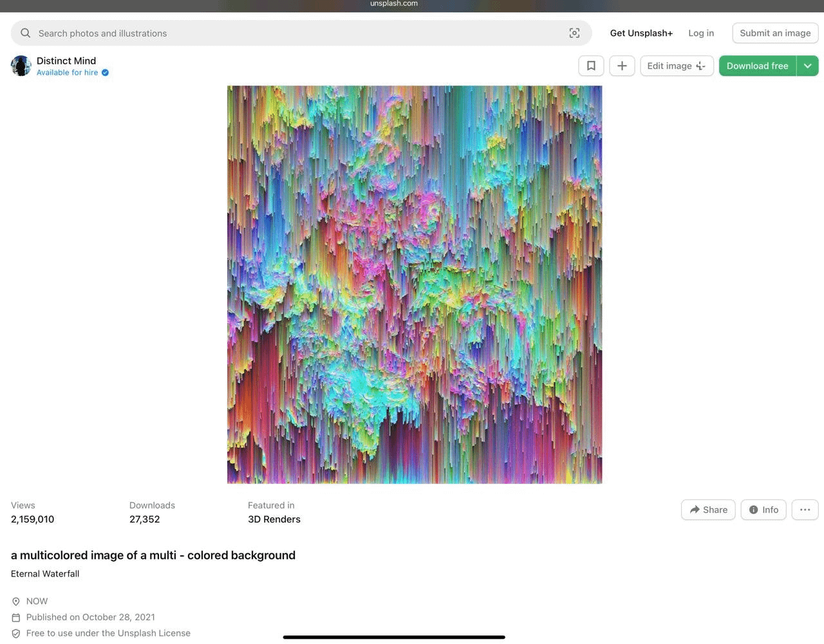Click the image description heading text
824x644 pixels.
153,555
